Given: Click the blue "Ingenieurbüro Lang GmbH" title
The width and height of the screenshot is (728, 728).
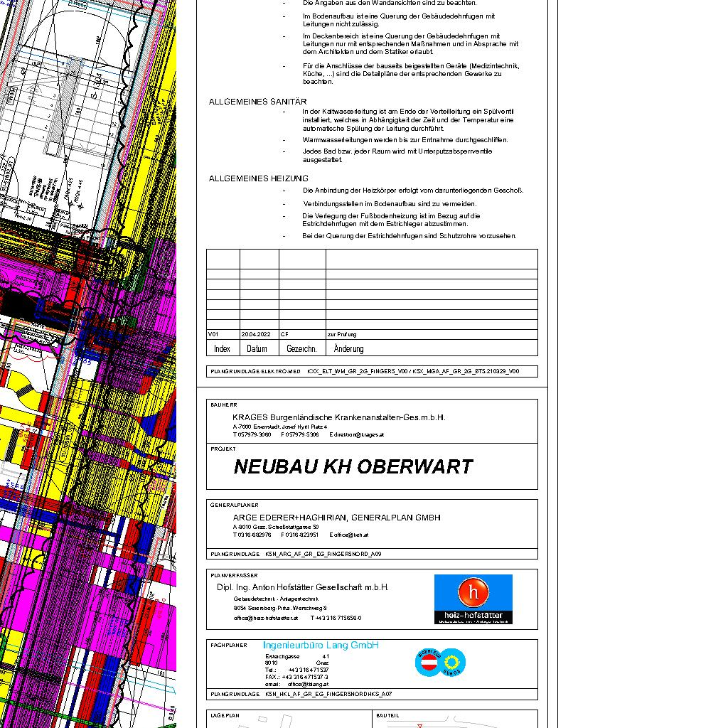Looking at the screenshot, I should 321,646.
